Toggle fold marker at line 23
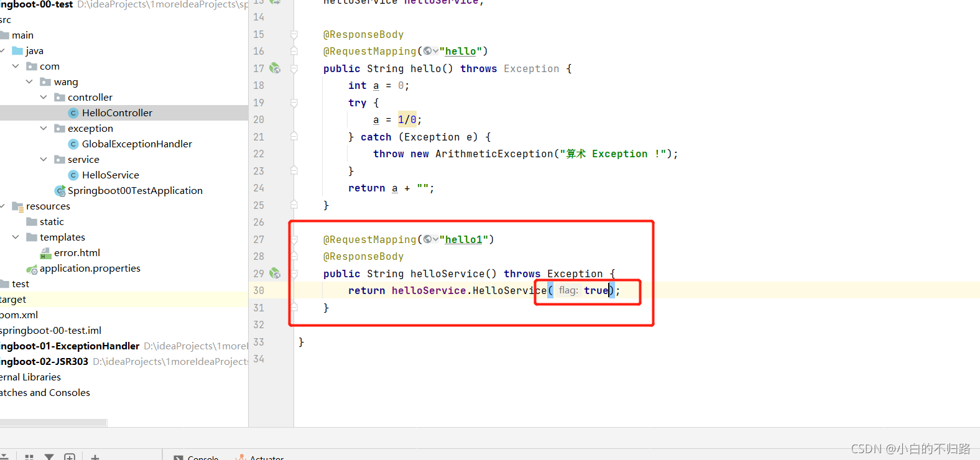The height and width of the screenshot is (460, 980). tap(294, 171)
